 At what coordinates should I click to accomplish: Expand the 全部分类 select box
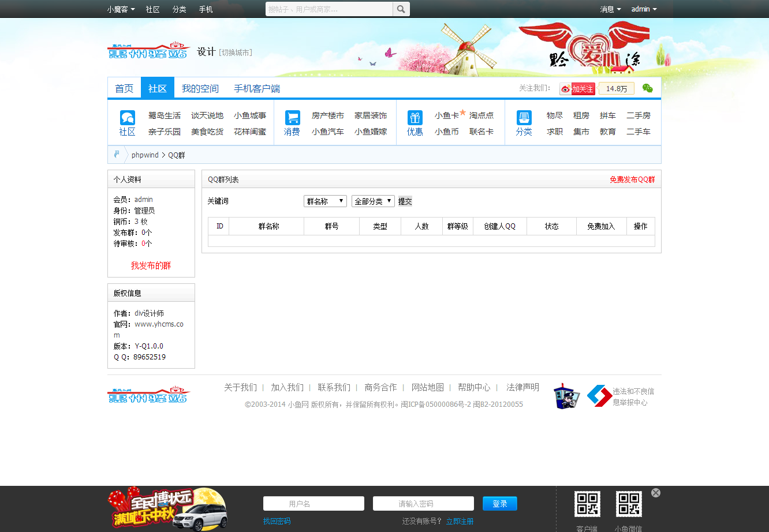[x=373, y=201]
